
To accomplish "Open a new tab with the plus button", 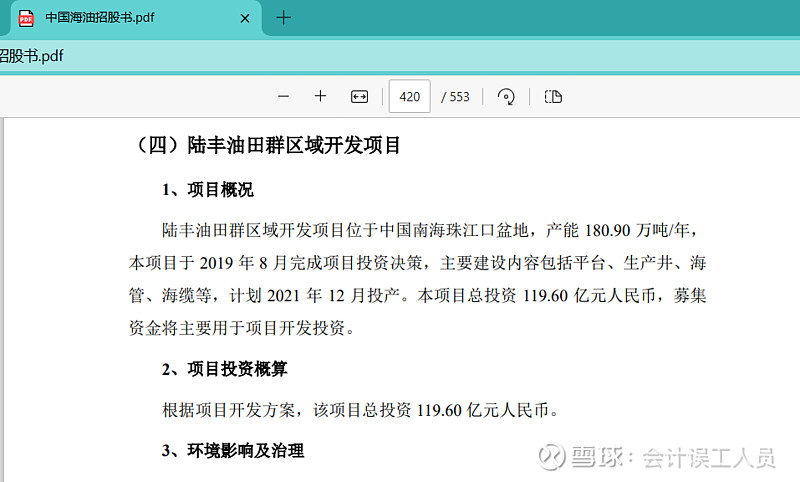I will click(x=283, y=18).
